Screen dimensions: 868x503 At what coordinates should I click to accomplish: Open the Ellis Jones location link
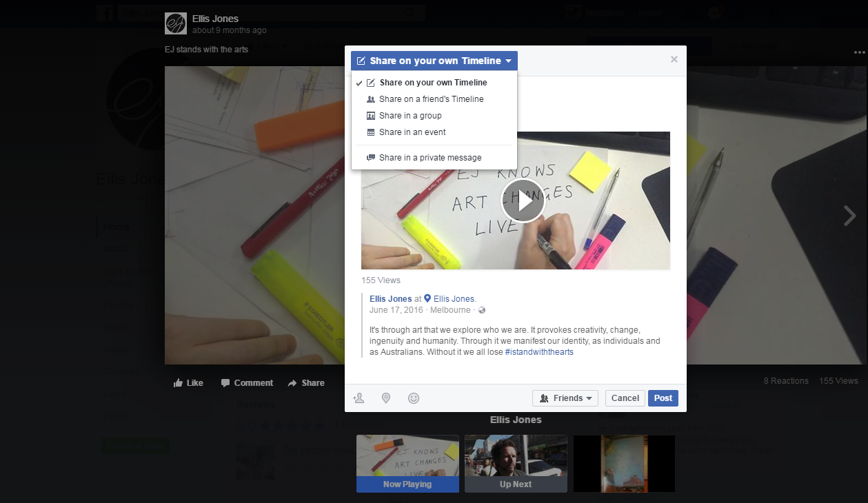pyautogui.click(x=454, y=299)
